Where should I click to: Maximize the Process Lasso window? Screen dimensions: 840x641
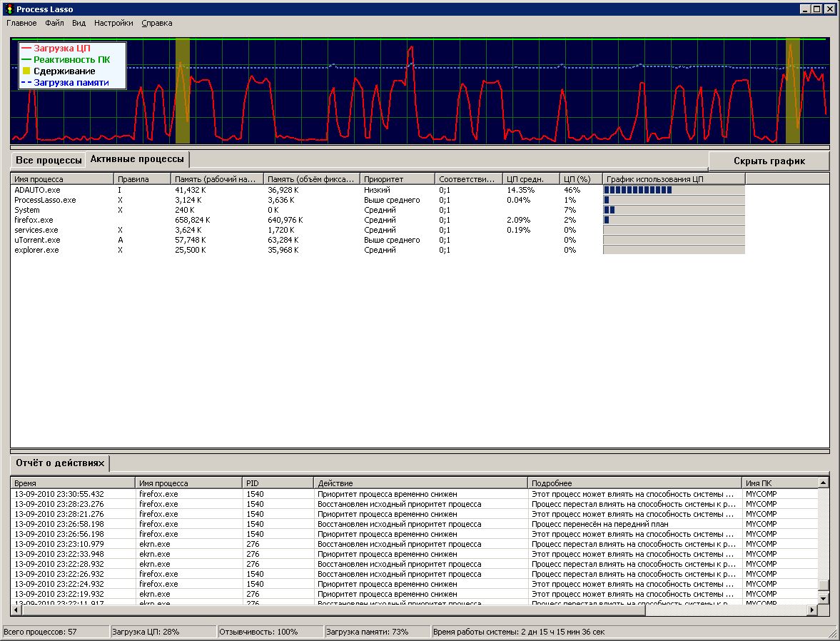click(817, 9)
